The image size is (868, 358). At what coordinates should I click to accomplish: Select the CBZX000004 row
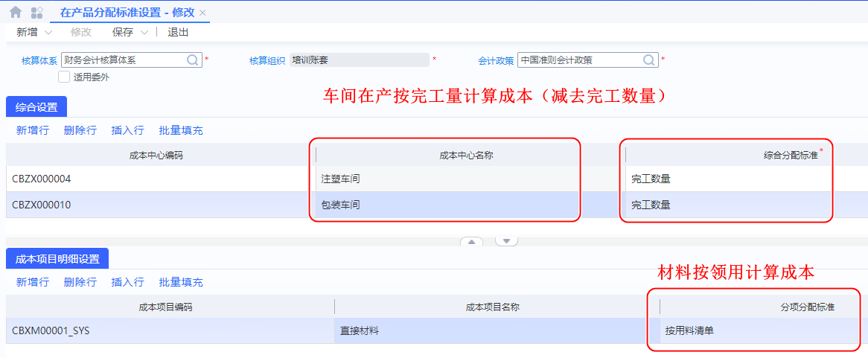42,179
